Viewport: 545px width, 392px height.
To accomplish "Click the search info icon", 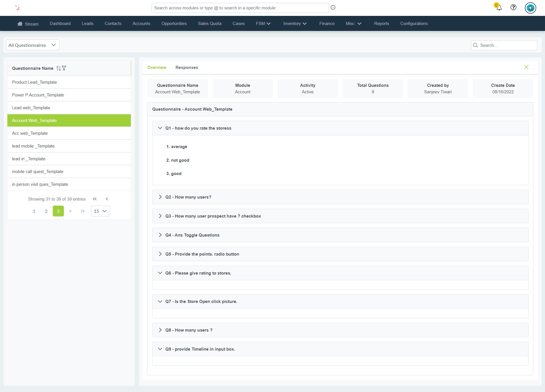I will [x=333, y=8].
